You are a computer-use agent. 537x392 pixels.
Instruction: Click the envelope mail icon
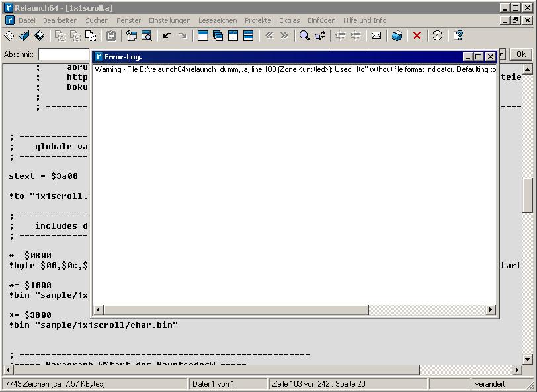[376, 36]
